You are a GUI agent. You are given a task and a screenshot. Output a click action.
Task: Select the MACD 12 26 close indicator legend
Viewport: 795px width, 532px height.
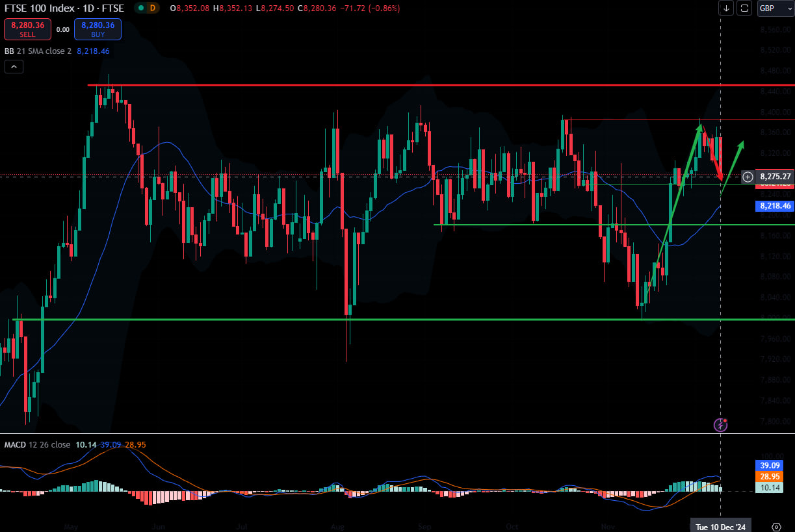[38, 444]
